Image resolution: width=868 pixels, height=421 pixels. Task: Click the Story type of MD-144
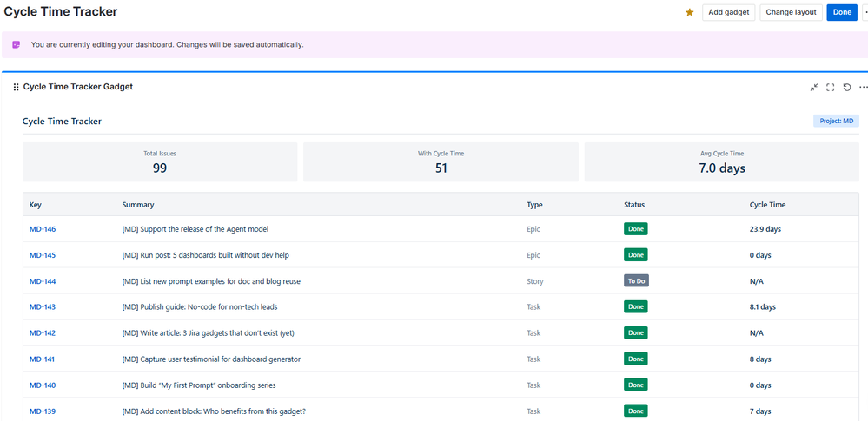(x=534, y=281)
